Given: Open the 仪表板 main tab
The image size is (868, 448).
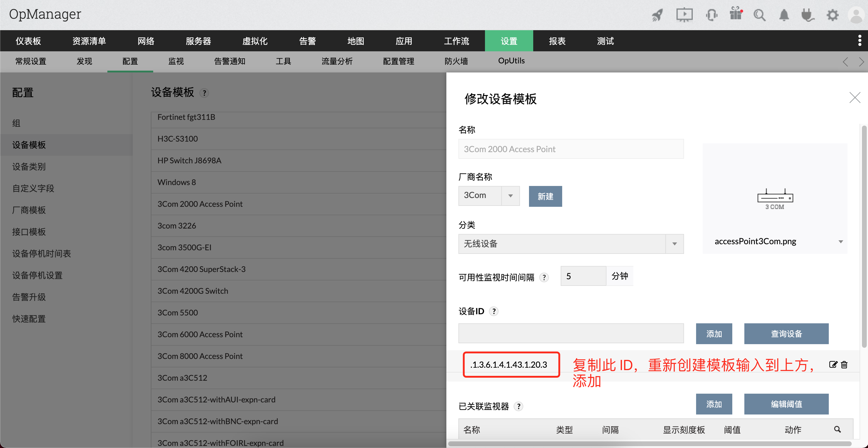Looking at the screenshot, I should (28, 41).
